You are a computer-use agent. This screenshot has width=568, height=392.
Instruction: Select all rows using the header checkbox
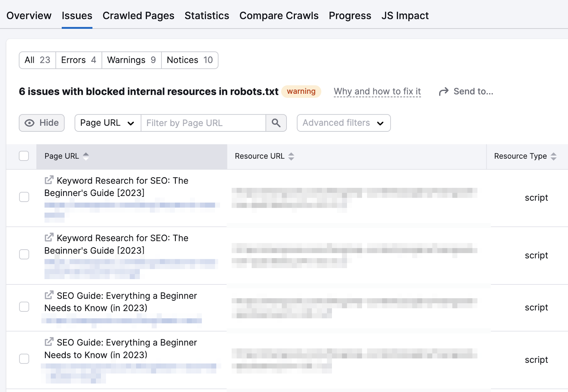tap(24, 156)
